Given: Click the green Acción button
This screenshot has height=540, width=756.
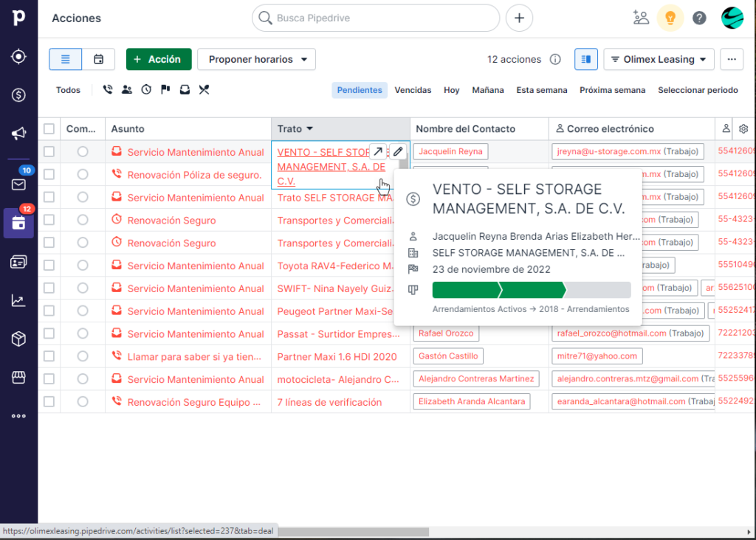Looking at the screenshot, I should tap(158, 59).
